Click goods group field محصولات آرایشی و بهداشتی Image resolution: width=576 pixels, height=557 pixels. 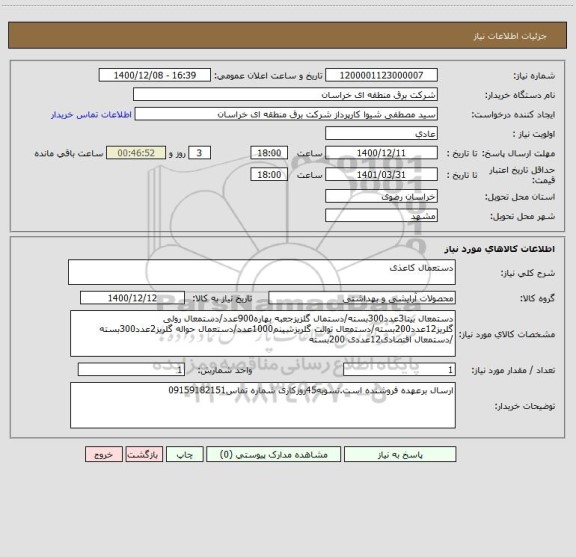[362, 298]
